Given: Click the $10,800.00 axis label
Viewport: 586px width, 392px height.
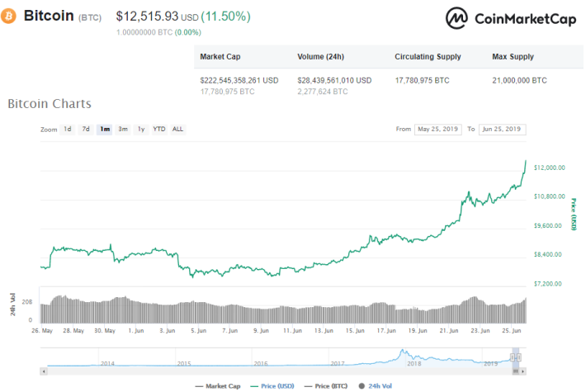Looking at the screenshot, I should (x=550, y=196).
